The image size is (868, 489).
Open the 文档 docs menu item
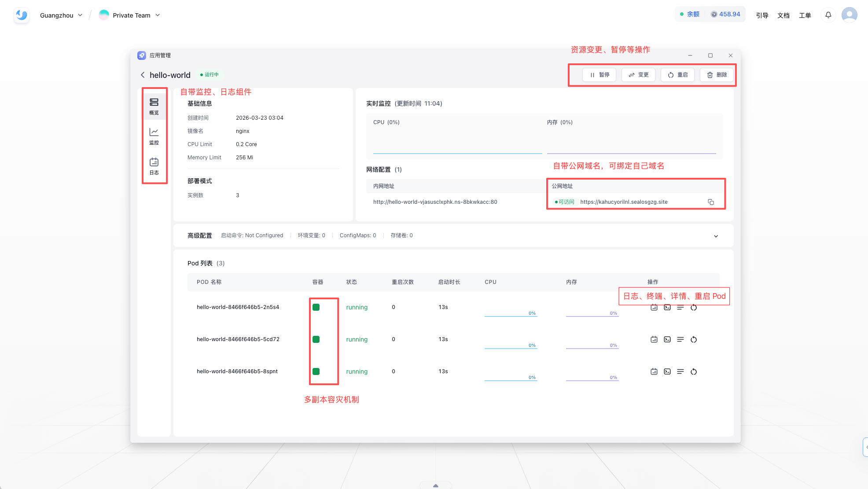coord(783,15)
